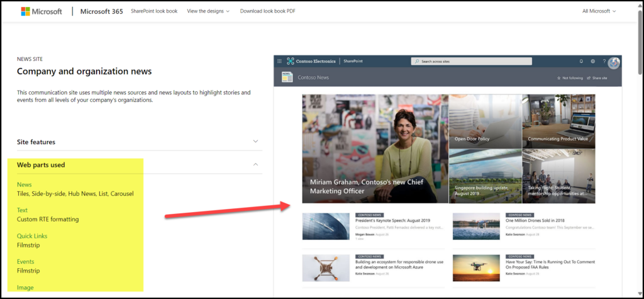Click the Contoso News site title
This screenshot has width=644, height=299.
pyautogui.click(x=313, y=77)
